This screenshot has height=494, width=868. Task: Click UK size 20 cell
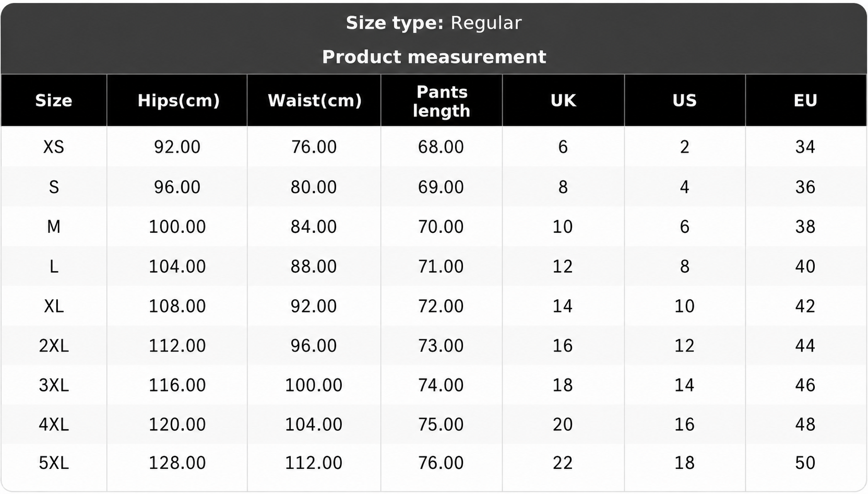[x=563, y=425]
